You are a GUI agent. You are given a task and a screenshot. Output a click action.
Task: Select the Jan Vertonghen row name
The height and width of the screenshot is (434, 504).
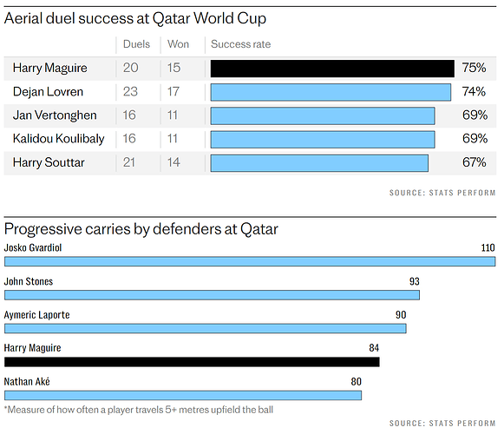pos(55,115)
